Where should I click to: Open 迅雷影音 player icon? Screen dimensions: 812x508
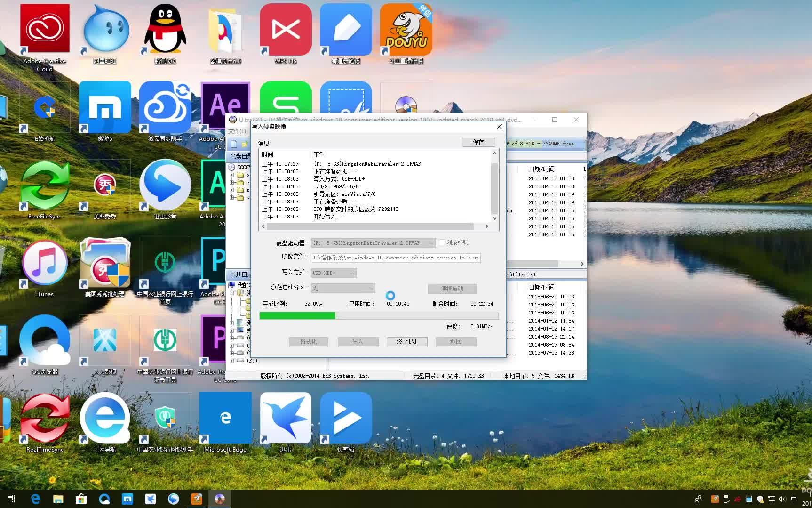pyautogui.click(x=165, y=189)
